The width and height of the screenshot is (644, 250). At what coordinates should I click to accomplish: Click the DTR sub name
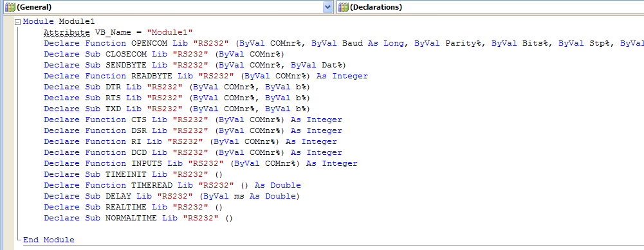pos(113,87)
